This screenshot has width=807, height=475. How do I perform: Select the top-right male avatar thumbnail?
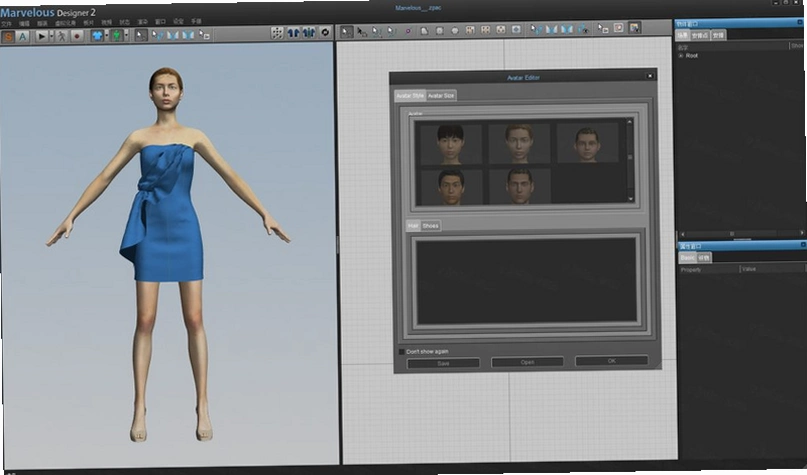click(587, 143)
